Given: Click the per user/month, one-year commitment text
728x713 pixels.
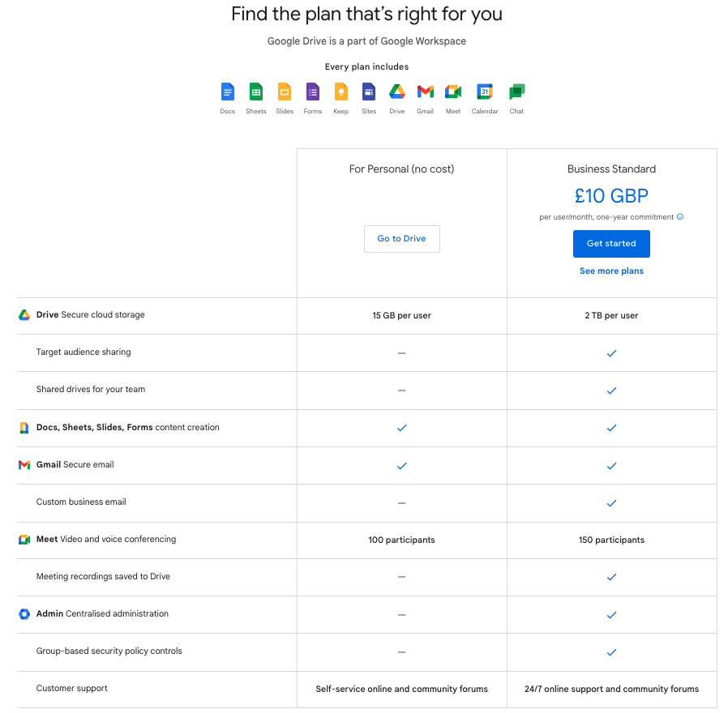Looking at the screenshot, I should tap(606, 217).
